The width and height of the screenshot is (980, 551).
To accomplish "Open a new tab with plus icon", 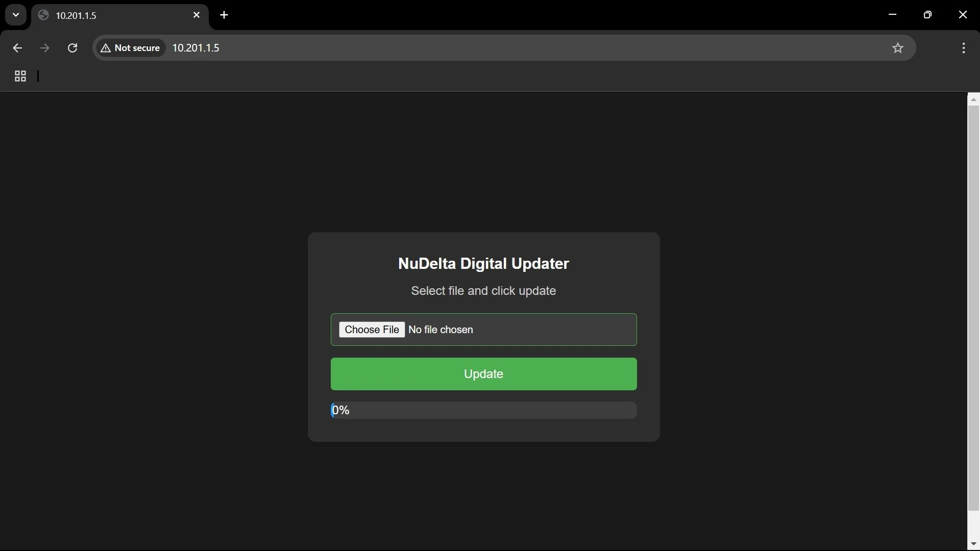I will 224,15.
